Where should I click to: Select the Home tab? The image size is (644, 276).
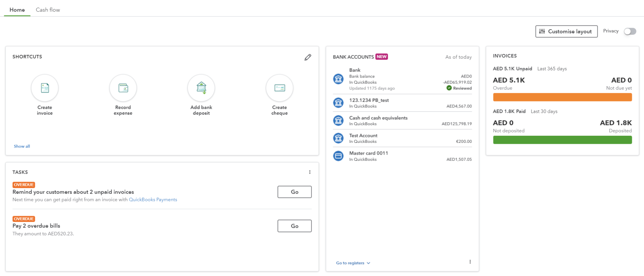tap(17, 9)
